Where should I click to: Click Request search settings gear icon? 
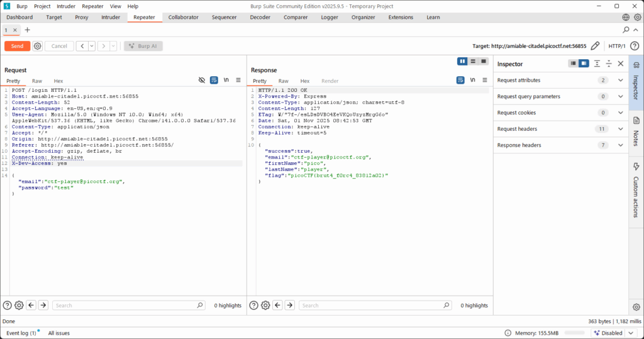pos(19,305)
